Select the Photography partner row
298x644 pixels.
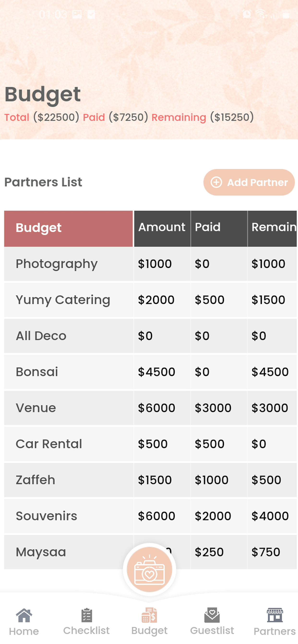(150, 264)
